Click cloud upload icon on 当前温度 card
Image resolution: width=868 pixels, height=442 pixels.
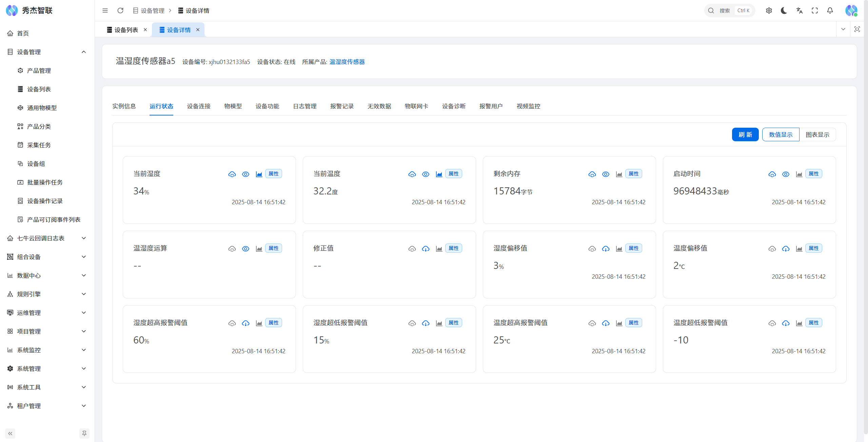(412, 174)
